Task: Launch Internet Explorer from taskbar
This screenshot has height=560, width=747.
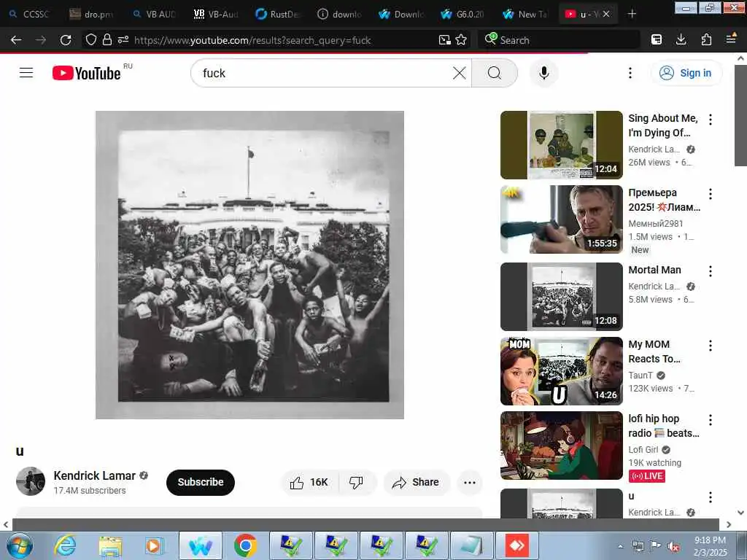Action: point(65,545)
